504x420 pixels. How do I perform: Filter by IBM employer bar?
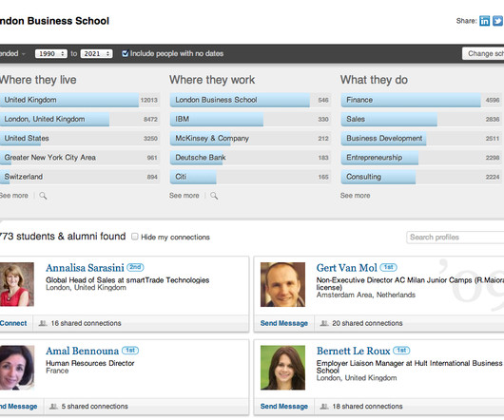pyautogui.click(x=251, y=119)
